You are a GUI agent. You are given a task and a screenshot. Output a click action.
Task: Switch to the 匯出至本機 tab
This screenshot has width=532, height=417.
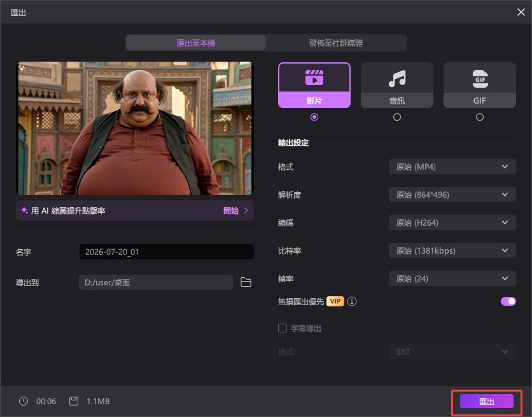(196, 43)
